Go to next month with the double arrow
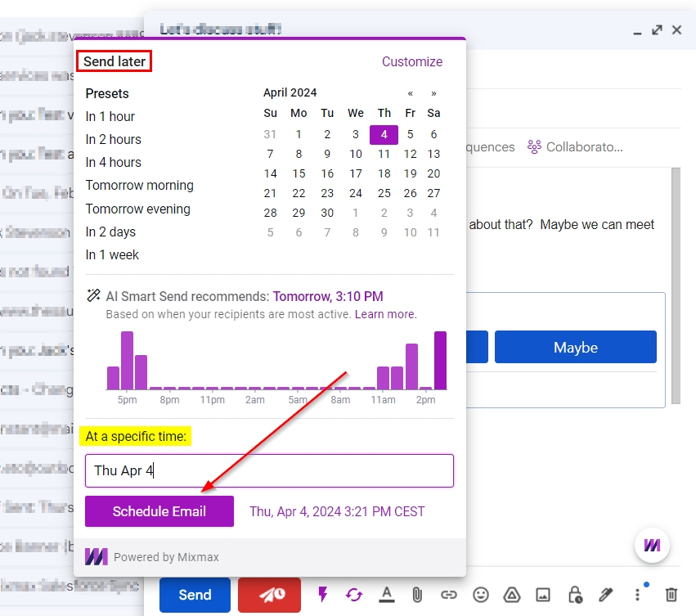696x616 pixels. (433, 93)
